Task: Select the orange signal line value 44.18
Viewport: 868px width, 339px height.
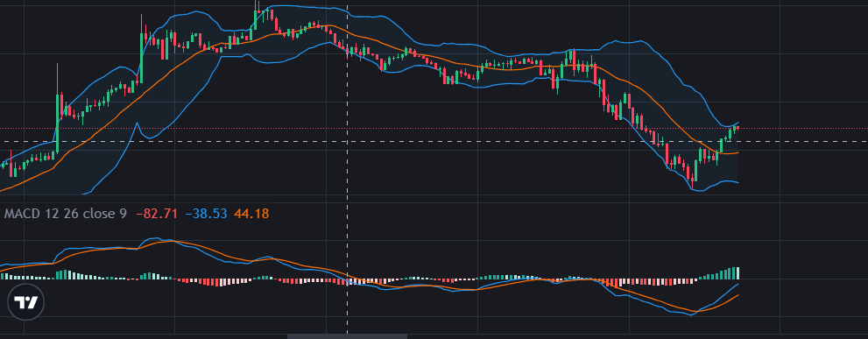Action: coord(251,213)
